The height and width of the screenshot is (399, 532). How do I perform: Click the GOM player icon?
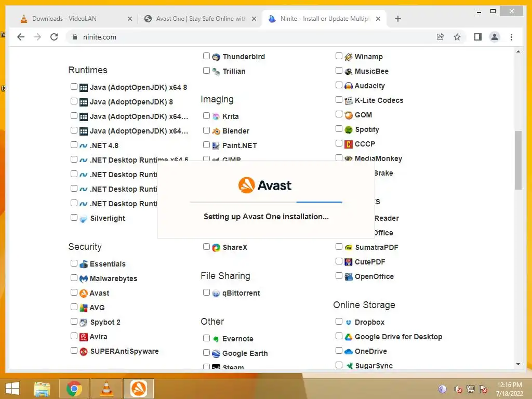tap(349, 115)
